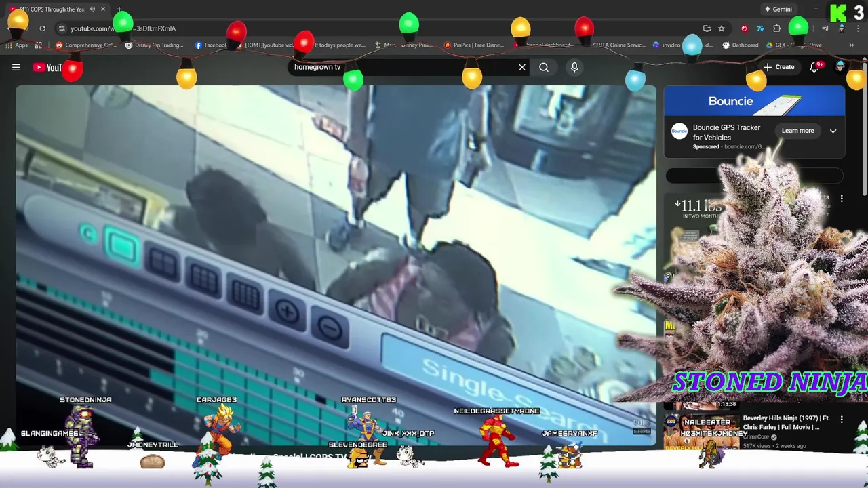Open options for the 11.1 lbs video
Screen dimensions: 868x488
842,199
